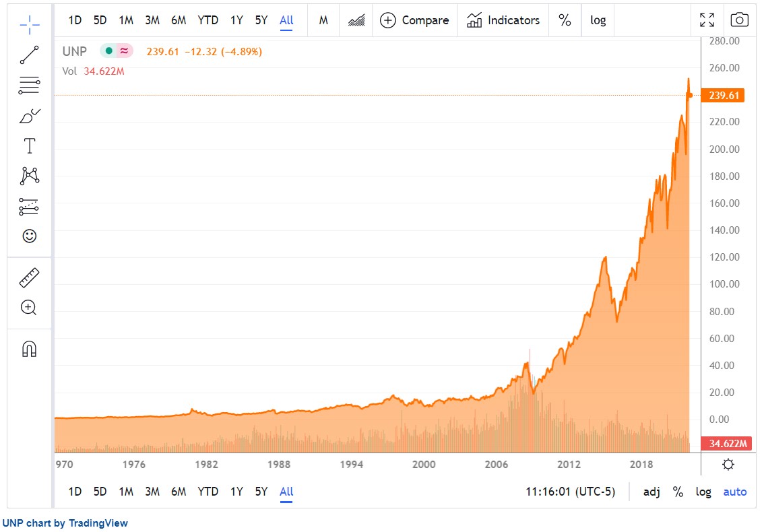Toggle percent scale in bottom bar

(678, 492)
